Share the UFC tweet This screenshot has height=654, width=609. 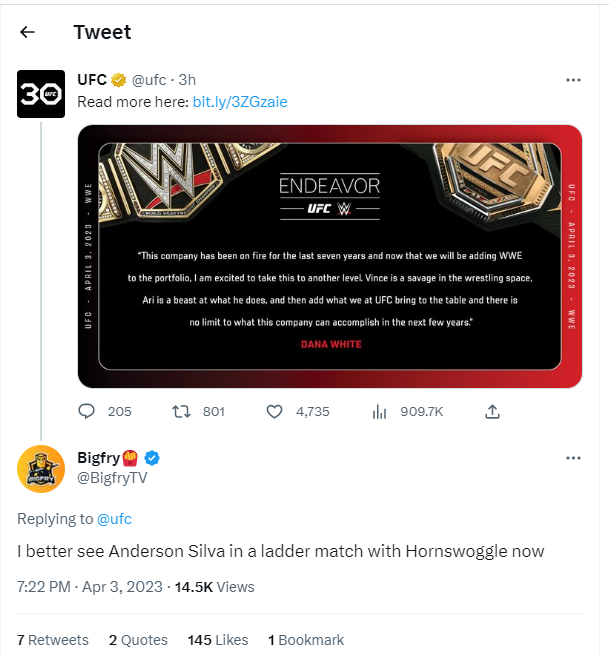click(x=492, y=411)
